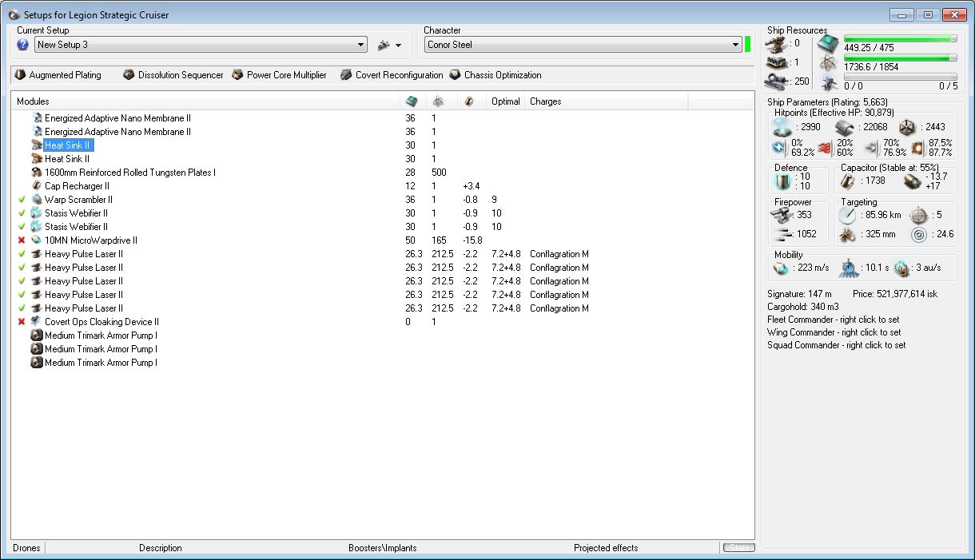Click Fleet Commander - right click to set

point(833,320)
